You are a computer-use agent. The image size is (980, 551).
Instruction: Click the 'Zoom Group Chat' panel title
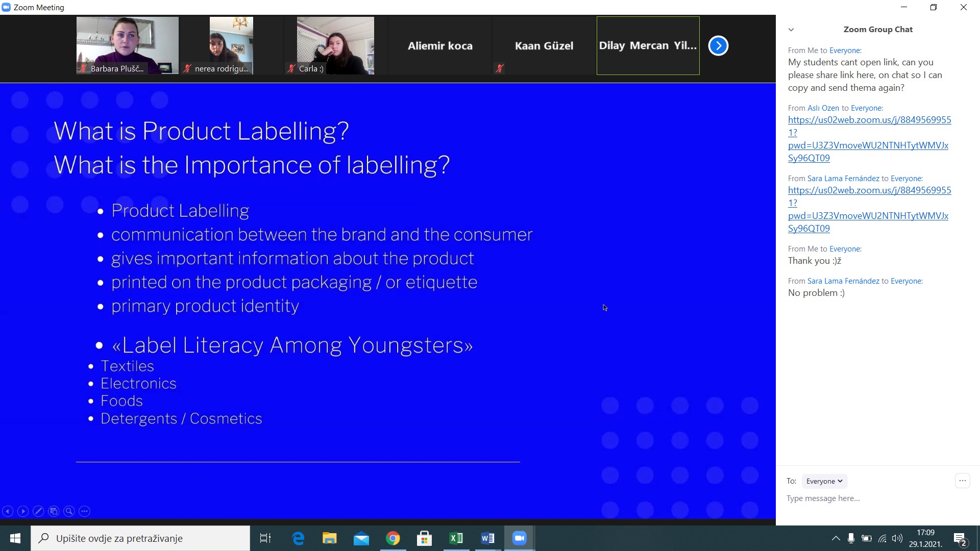[x=878, y=30]
